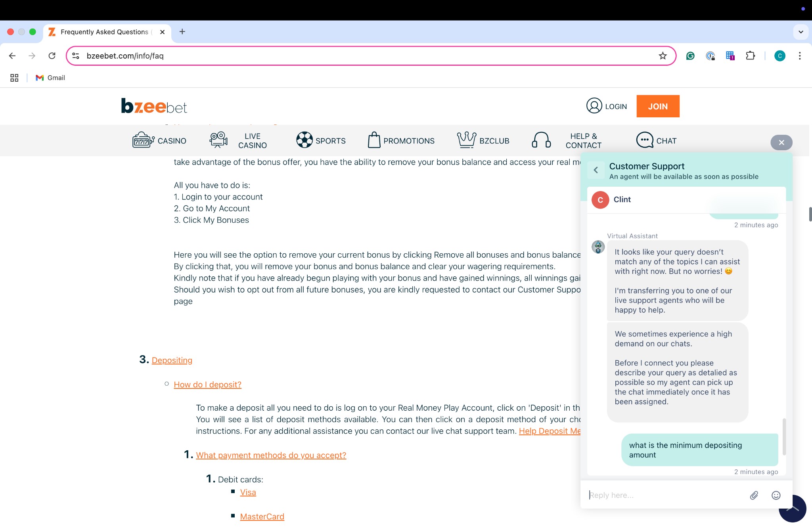Click the Clint avatar in chat

click(600, 200)
